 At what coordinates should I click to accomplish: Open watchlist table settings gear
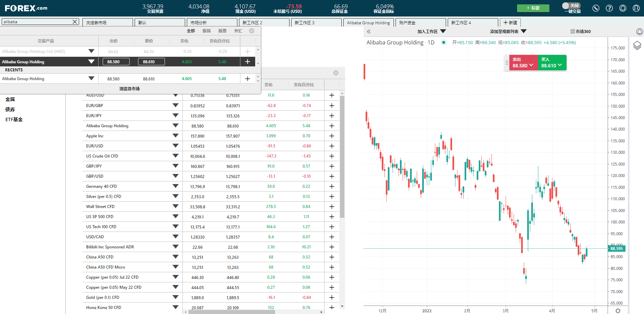click(x=336, y=73)
